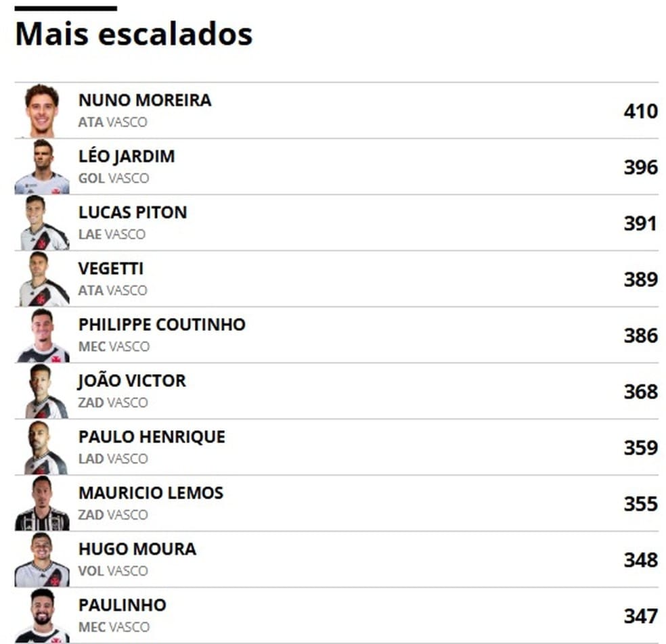This screenshot has height=644, width=666.
Task: Click the PAULO HENRIQUE name
Action: [x=152, y=437]
